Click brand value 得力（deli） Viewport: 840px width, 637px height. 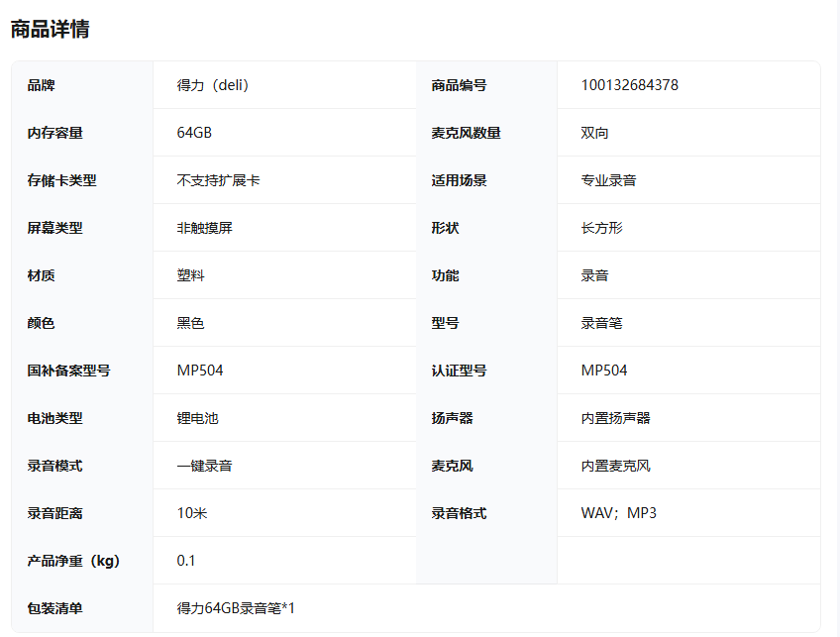[x=213, y=85]
